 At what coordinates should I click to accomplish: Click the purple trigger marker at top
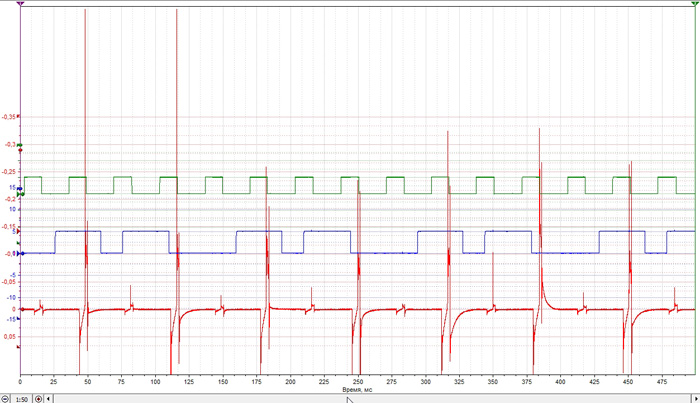(20, 5)
